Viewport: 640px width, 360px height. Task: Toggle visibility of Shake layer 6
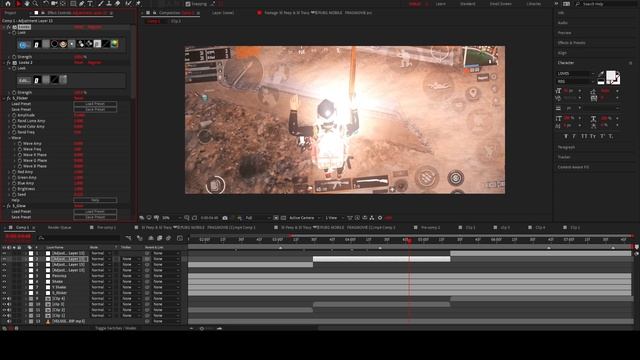[4, 281]
